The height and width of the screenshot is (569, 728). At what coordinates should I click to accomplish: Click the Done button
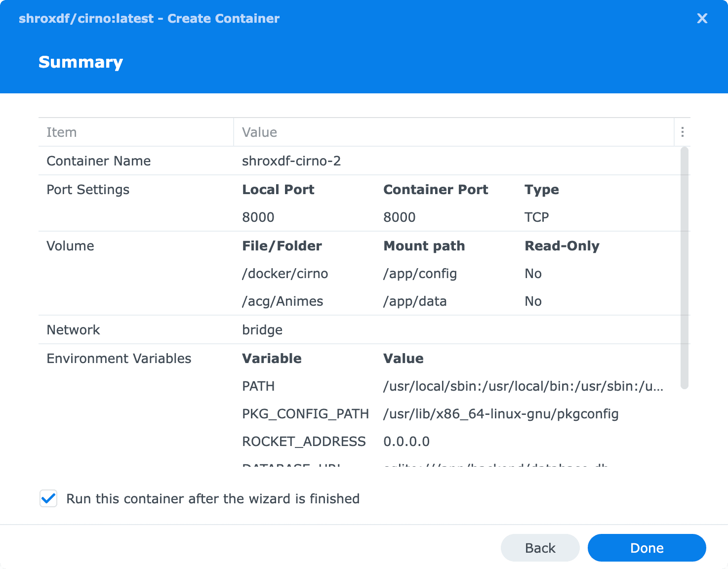(x=647, y=548)
